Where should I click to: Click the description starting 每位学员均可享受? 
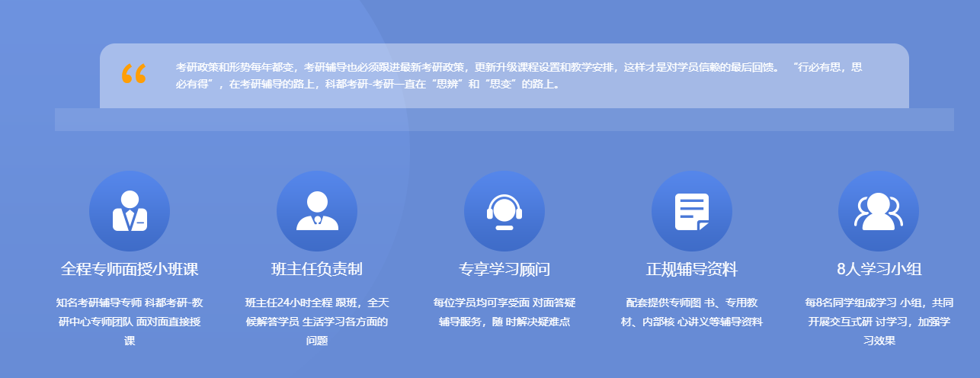504,312
